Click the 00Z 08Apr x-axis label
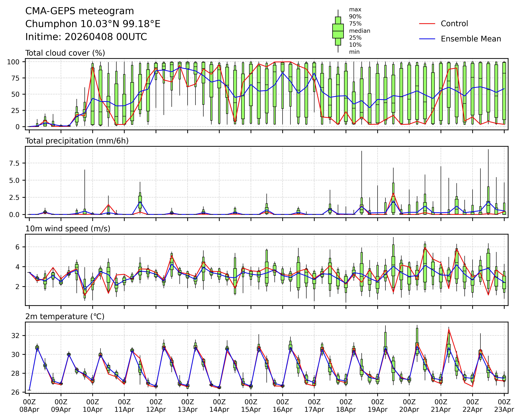The width and height of the screenshot is (521, 420). [29, 406]
